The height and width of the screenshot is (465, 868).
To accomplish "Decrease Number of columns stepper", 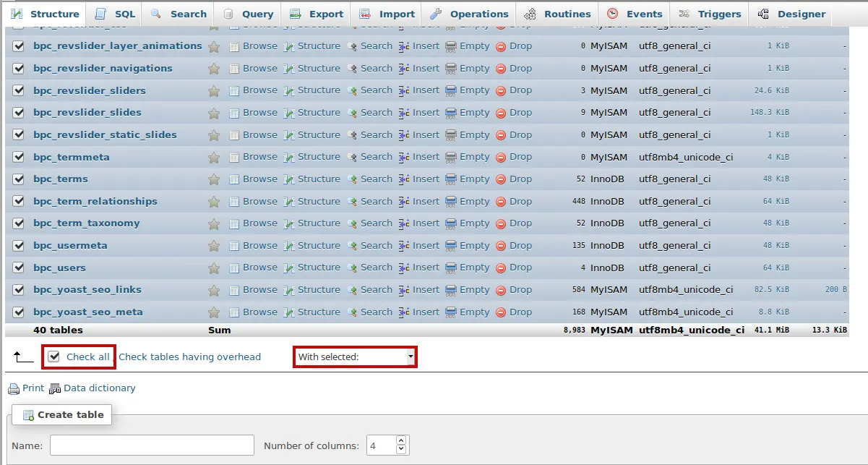I will pos(402,449).
